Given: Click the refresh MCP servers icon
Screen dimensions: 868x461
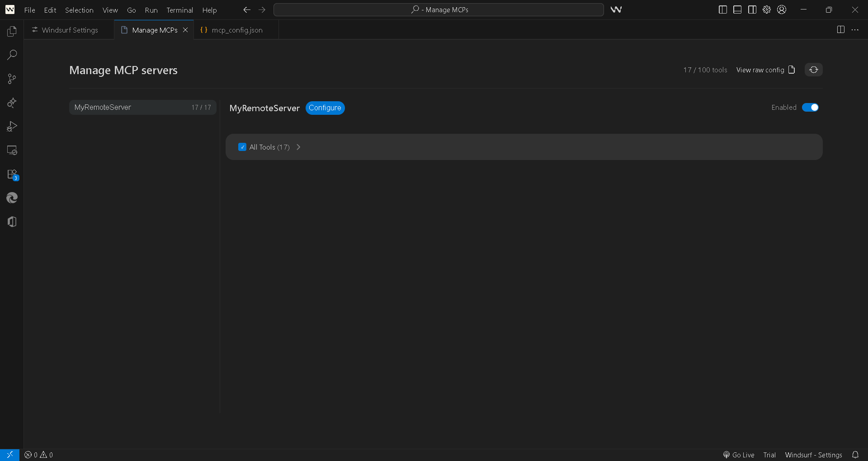Looking at the screenshot, I should click(x=813, y=70).
